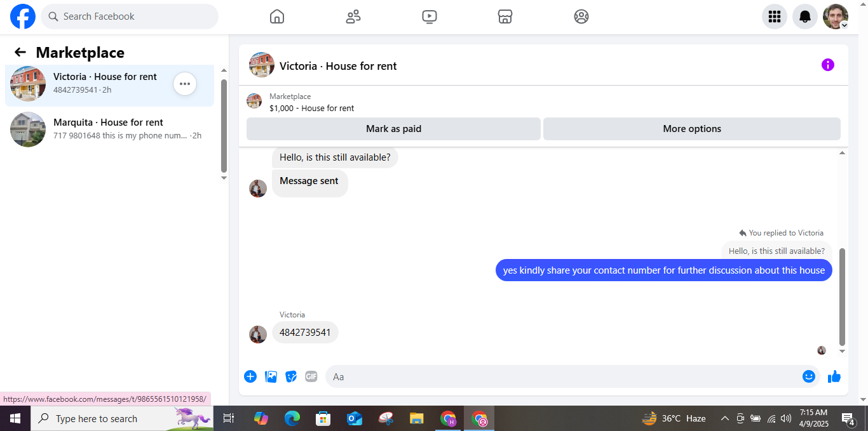The height and width of the screenshot is (431, 868).
Task: Go to the Home feed icon
Action: (277, 17)
